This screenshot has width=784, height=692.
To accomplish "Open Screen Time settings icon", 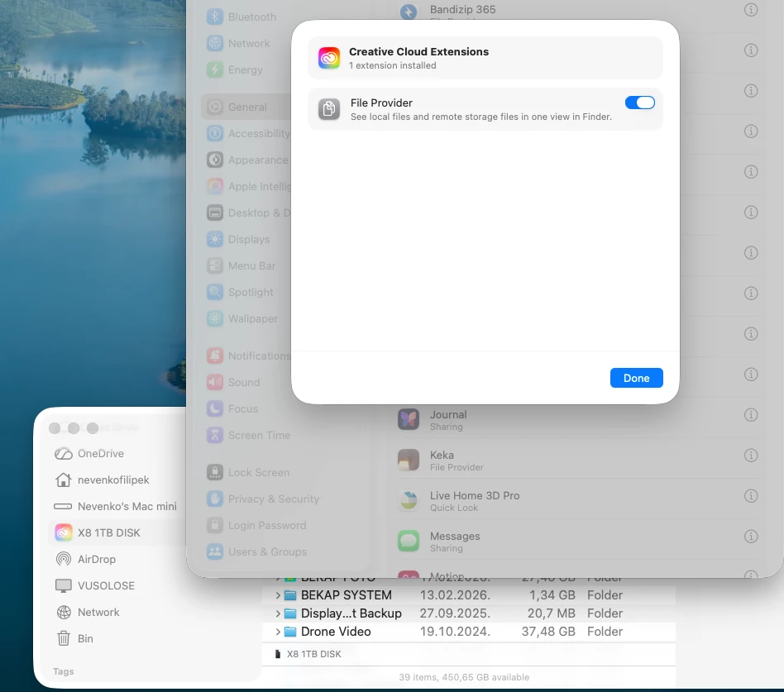I will 215,436.
